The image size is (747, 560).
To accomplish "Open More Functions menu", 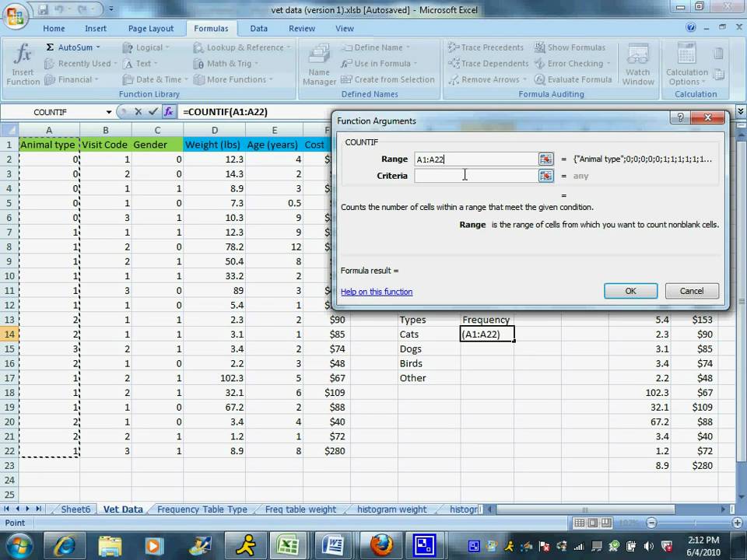I will [x=233, y=79].
